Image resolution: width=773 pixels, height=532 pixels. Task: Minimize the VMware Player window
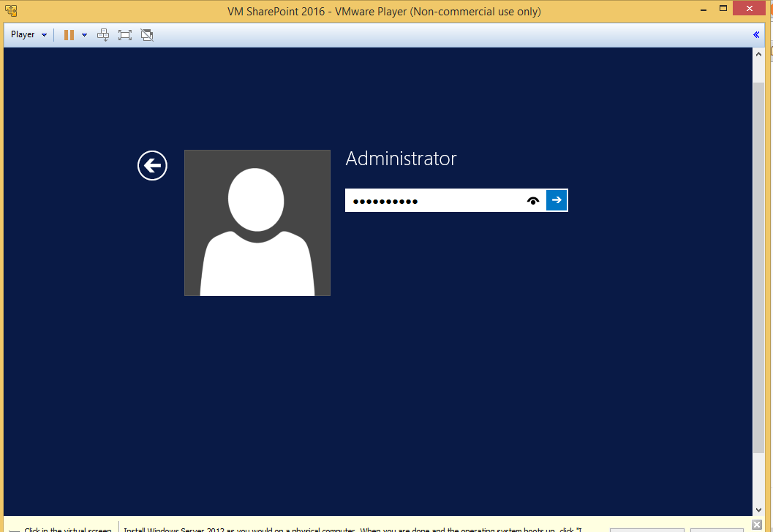(x=704, y=9)
